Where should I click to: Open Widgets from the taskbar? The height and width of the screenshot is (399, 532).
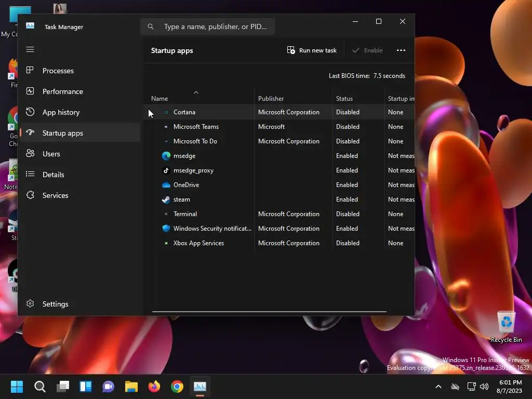coord(86,387)
